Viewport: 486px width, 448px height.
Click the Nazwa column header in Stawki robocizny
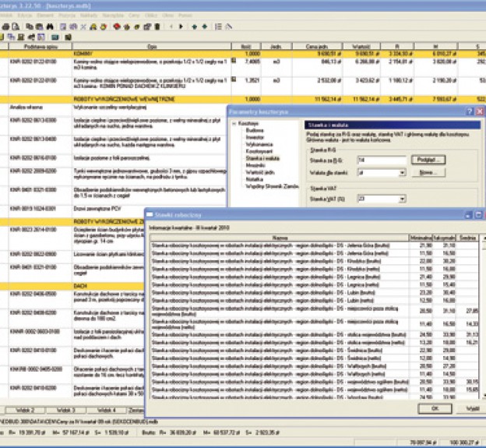pyautogui.click(x=280, y=238)
